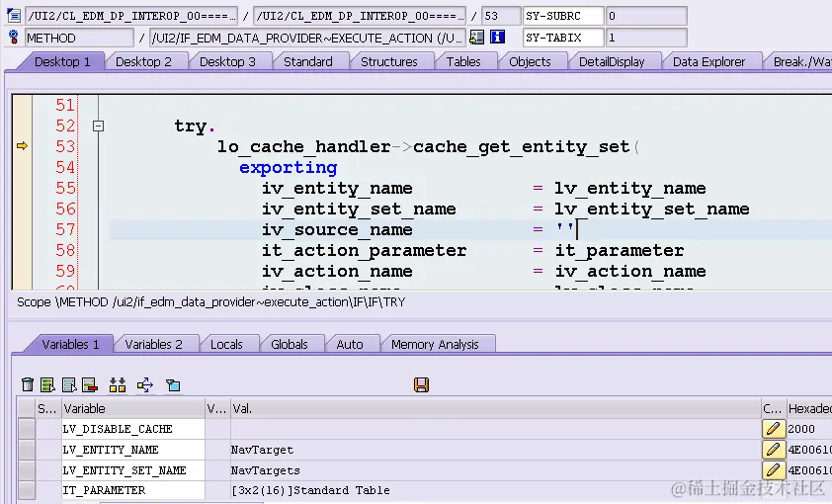Open the Data Explorer tab
Viewport: 832px width, 504px height.
708,61
